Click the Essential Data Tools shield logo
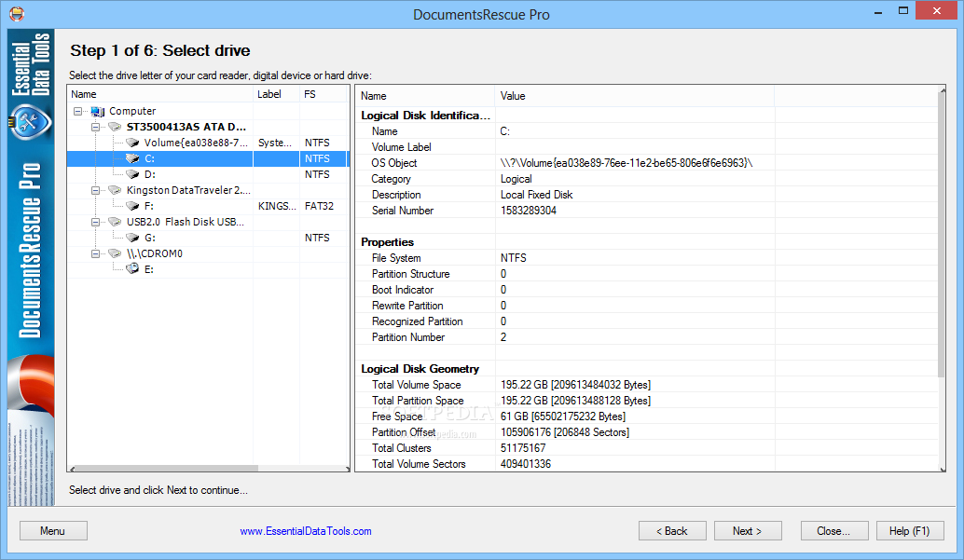Screen dimensions: 964x560 click(30, 122)
